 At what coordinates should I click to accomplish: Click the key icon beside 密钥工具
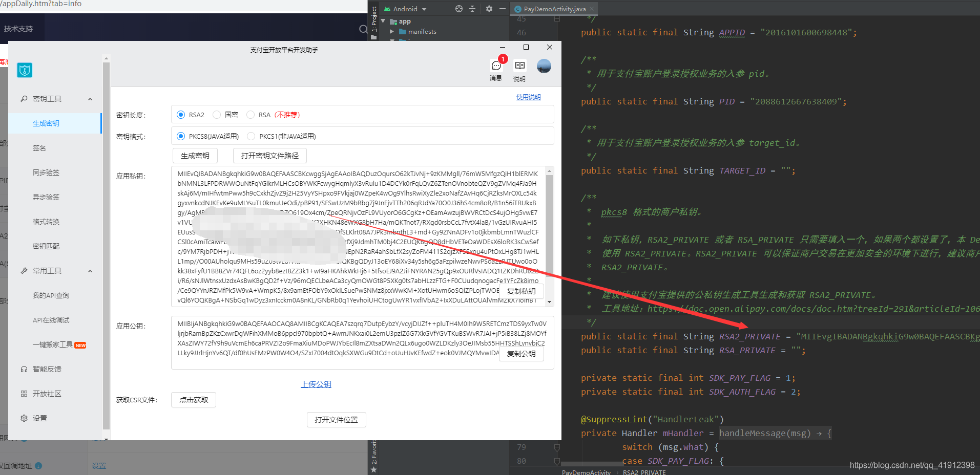(x=24, y=99)
